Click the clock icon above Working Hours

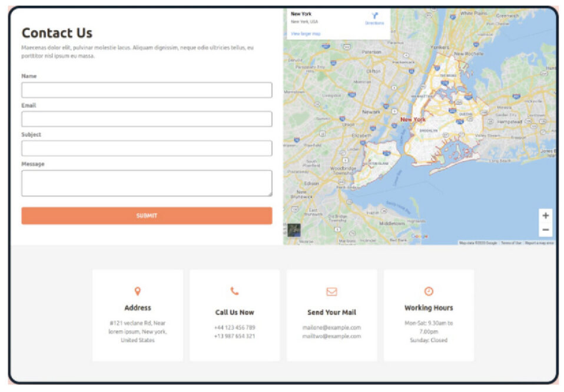428,290
